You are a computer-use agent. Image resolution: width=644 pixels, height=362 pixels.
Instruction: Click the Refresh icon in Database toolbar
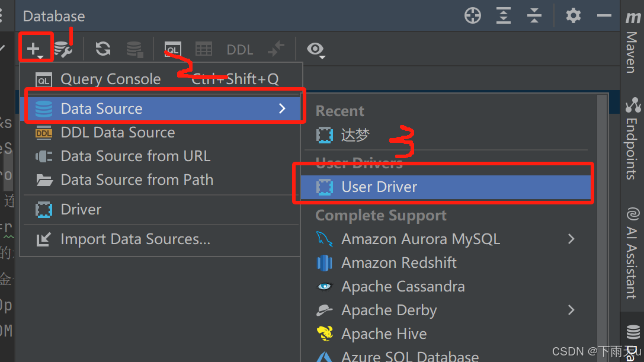click(x=102, y=49)
